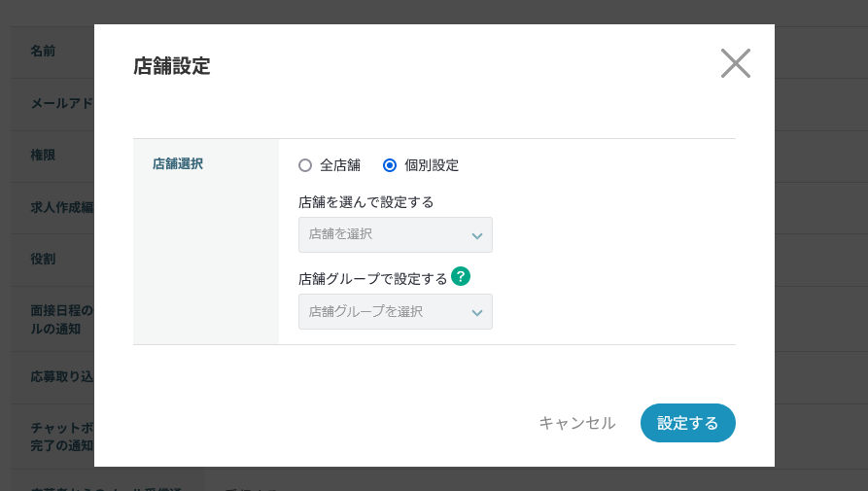
Task: Click the chevron arrow in 店舗を選択 field
Action: [x=476, y=235]
